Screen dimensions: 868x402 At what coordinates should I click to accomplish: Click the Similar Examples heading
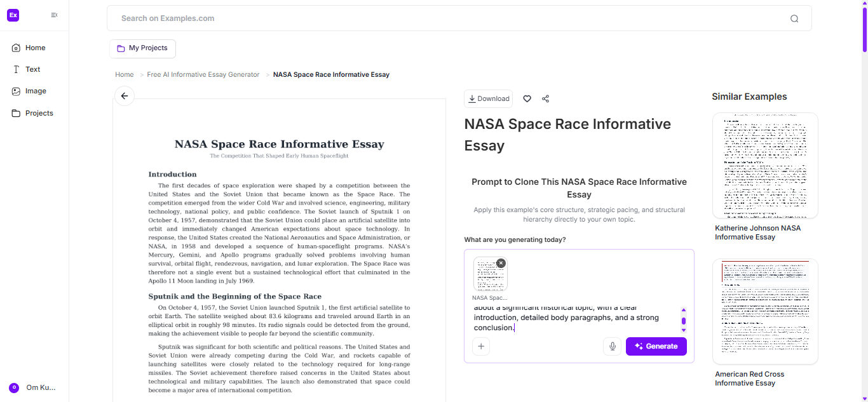pos(749,97)
